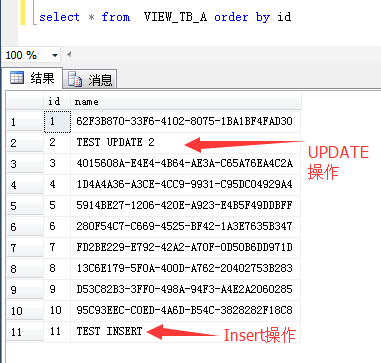Click the left scroll arrow beside the zoom box
The height and width of the screenshot is (363, 381).
pos(69,54)
